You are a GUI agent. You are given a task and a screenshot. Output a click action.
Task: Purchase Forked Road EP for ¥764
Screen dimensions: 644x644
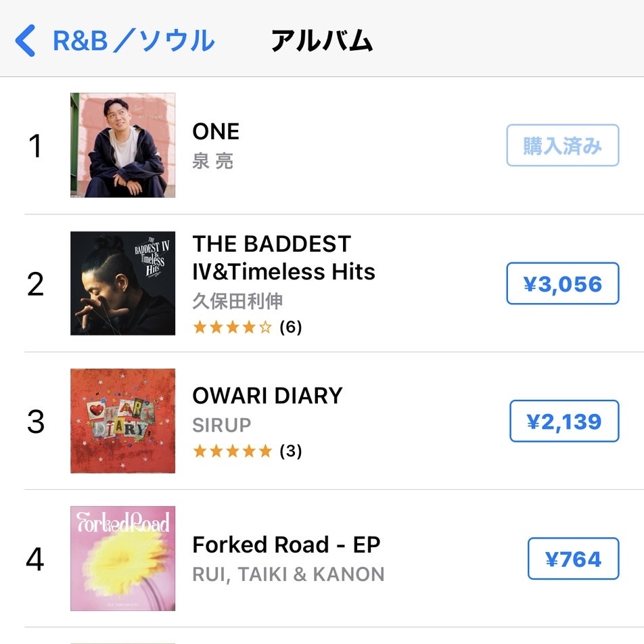coord(573,559)
